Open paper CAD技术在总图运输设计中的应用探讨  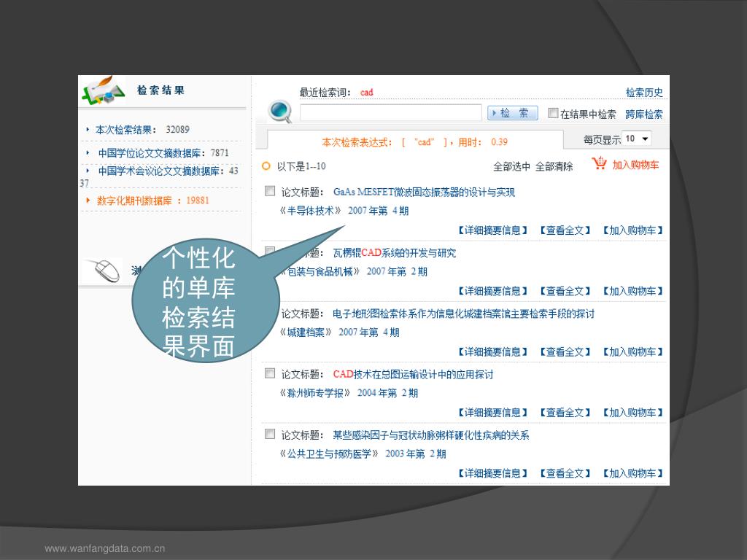coord(413,374)
